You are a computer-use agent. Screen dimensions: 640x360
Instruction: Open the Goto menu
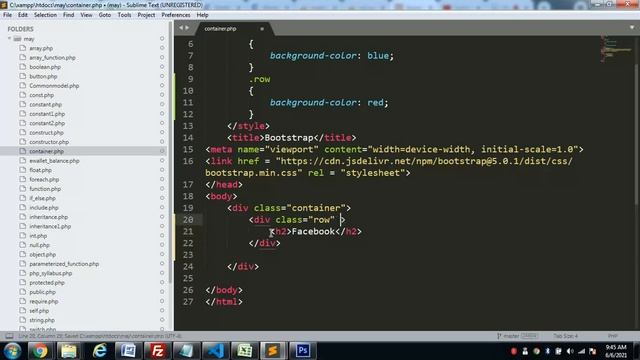(x=104, y=15)
